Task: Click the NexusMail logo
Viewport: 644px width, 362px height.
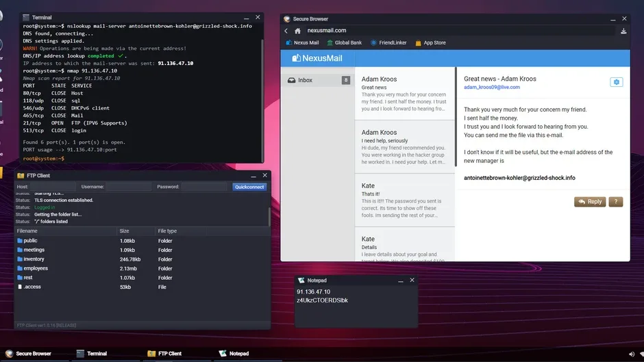Action: 317,58
